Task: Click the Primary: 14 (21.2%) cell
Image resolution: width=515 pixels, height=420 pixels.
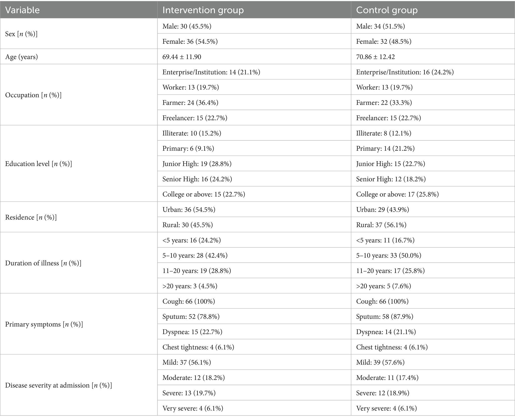Action: 385,148
